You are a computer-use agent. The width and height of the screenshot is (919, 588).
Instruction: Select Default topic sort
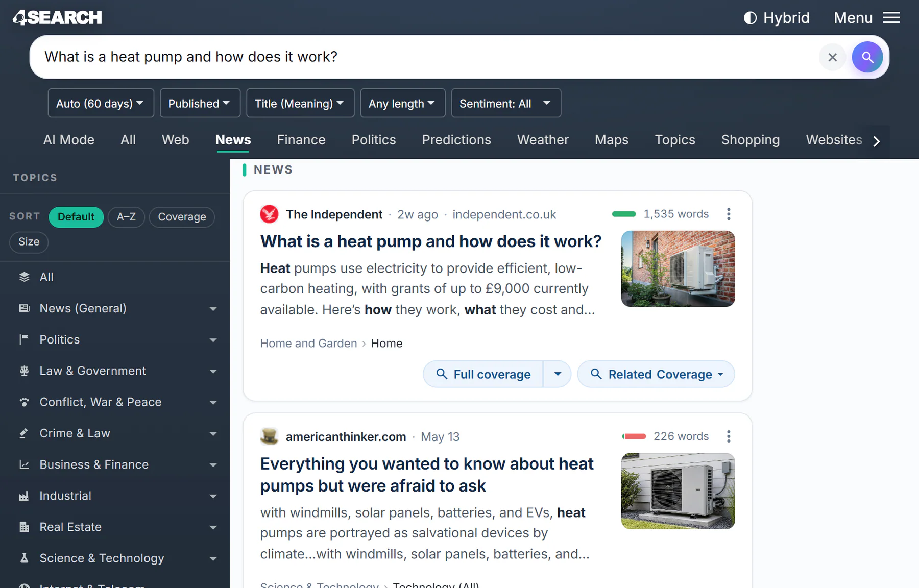[76, 217]
